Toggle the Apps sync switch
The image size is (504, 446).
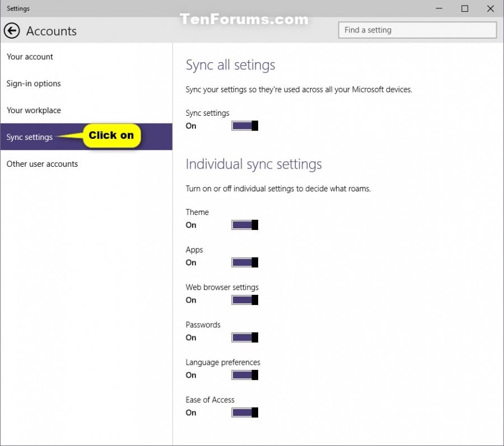(x=245, y=262)
